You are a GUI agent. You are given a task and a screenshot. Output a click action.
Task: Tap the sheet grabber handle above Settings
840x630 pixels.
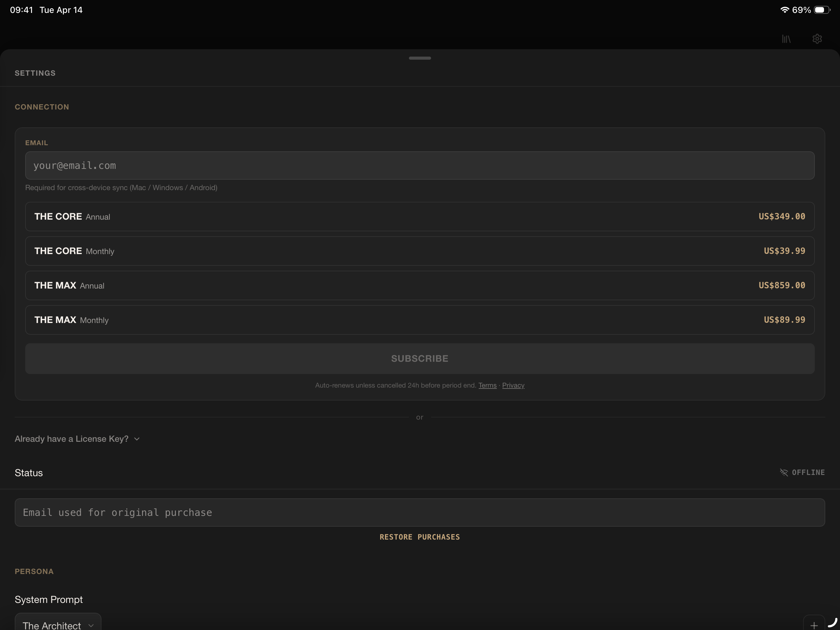(420, 58)
